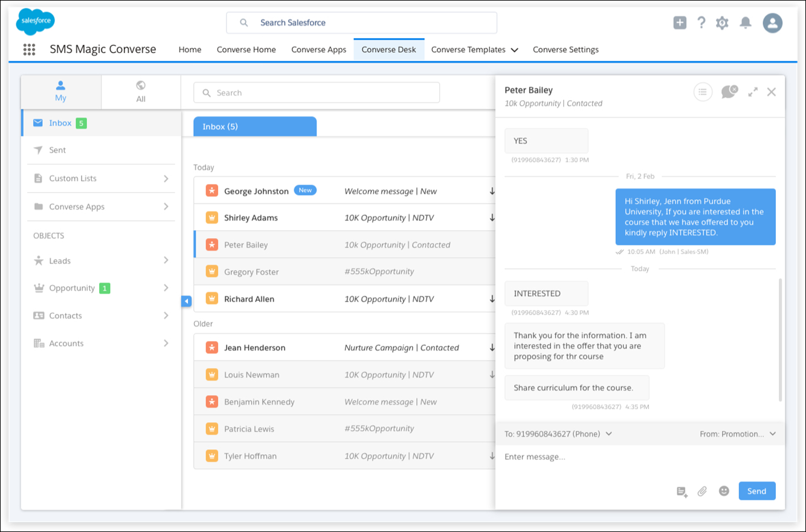Image resolution: width=806 pixels, height=532 pixels.
Task: Click the arrow on George Johnston's row
Action: point(492,191)
